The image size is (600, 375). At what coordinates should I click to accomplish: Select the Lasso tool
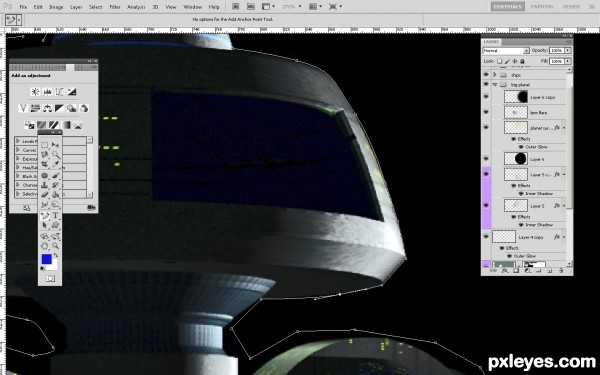(x=44, y=154)
